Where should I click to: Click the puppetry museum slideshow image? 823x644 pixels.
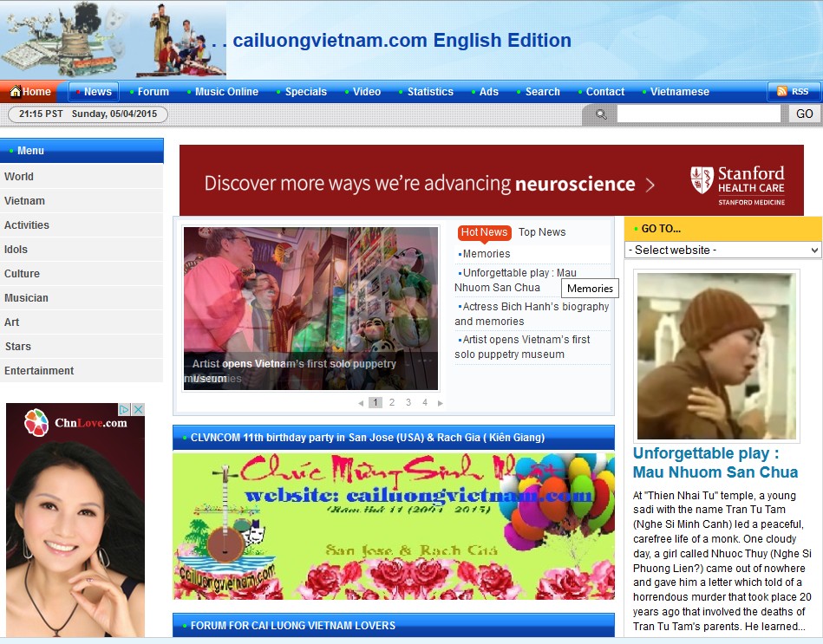[x=310, y=309]
